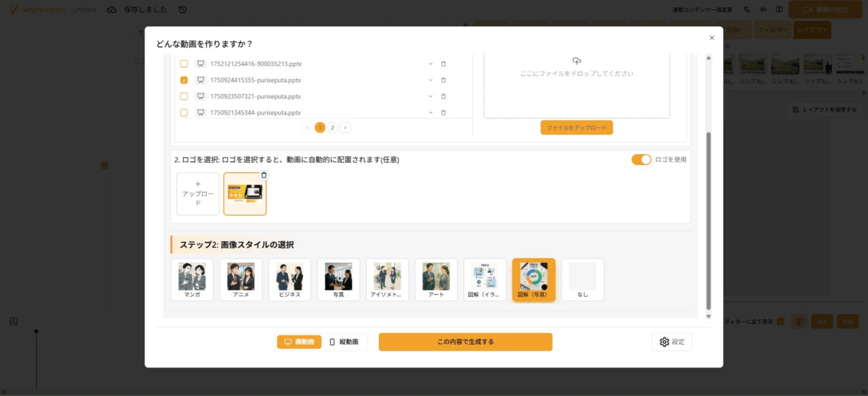Screen dimensions: 868x396
Task: Close the どんな動画を作りますか dialog
Action: tap(712, 38)
